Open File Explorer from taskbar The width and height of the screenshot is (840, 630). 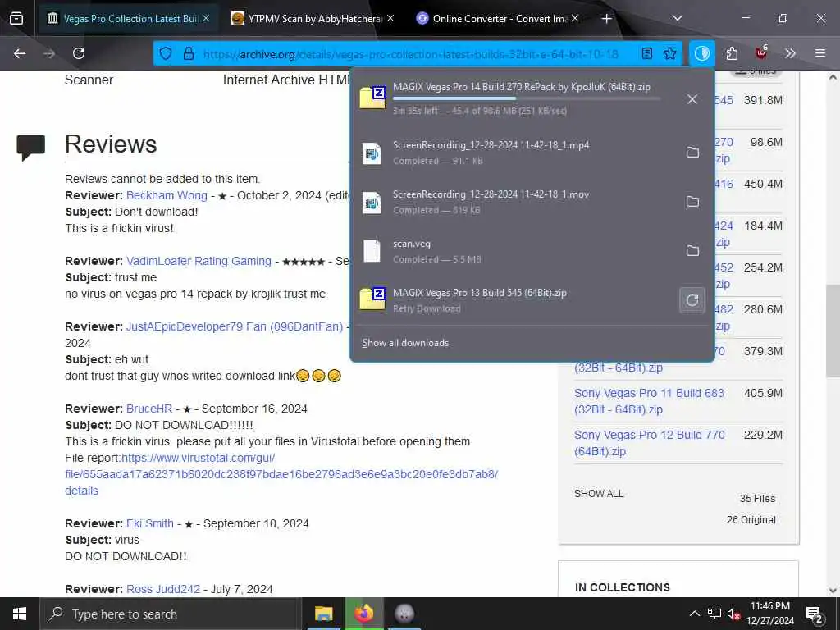pyautogui.click(x=323, y=614)
